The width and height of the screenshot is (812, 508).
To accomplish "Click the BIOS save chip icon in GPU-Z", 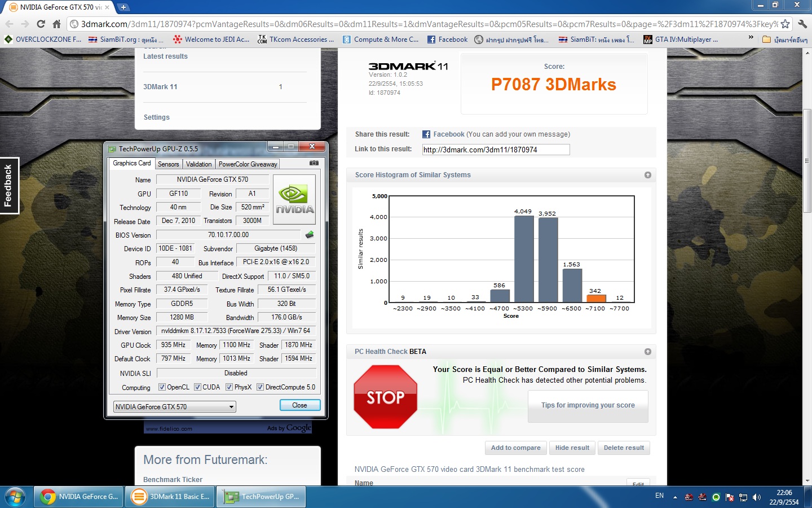I will tap(310, 235).
